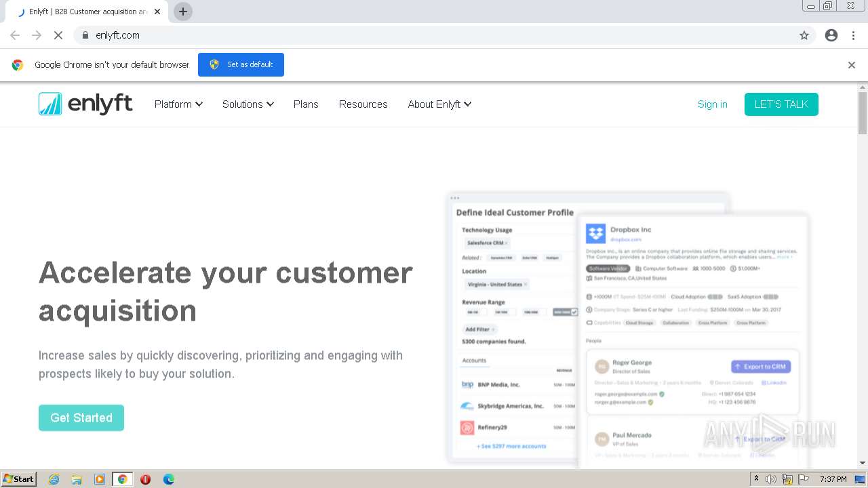Expand the Solutions dropdown menu
Viewport: 868px width, 488px height.
click(x=248, y=104)
